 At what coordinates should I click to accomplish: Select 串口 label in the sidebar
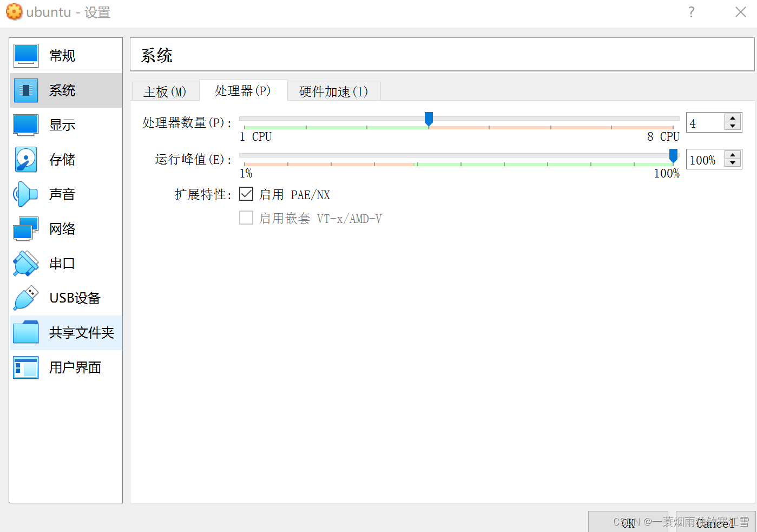coord(62,264)
